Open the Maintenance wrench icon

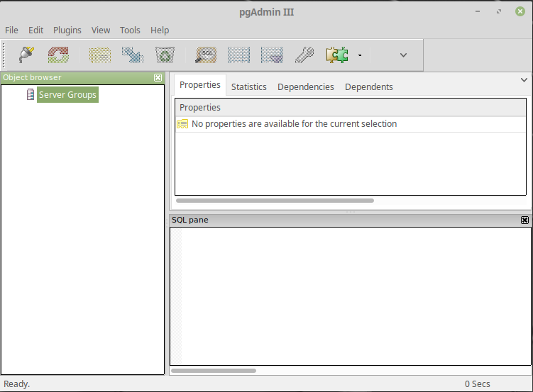(304, 55)
